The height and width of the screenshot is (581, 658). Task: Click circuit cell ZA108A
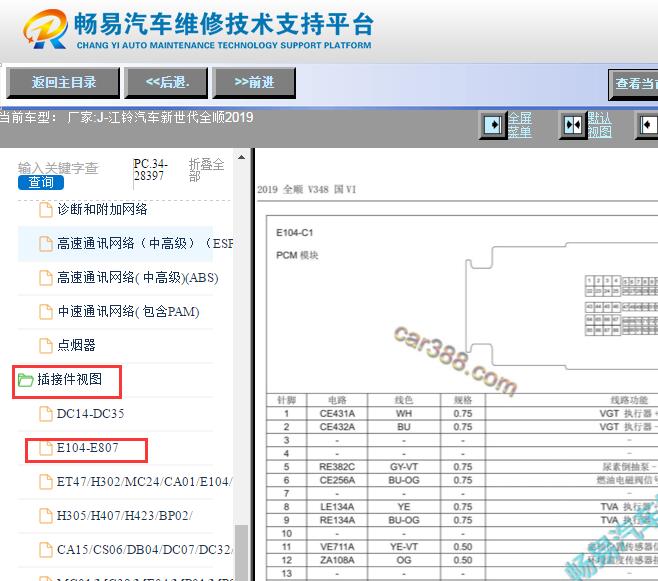pos(337,560)
